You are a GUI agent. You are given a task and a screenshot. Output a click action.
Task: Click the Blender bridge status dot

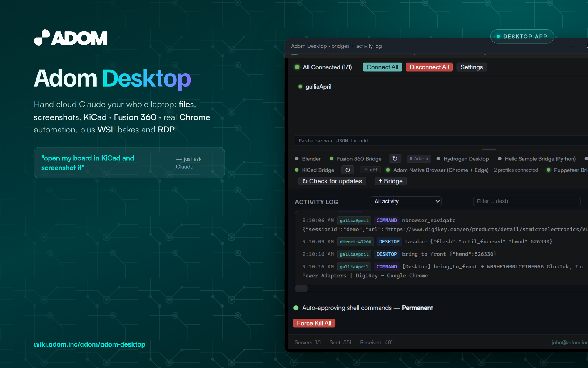coord(297,159)
